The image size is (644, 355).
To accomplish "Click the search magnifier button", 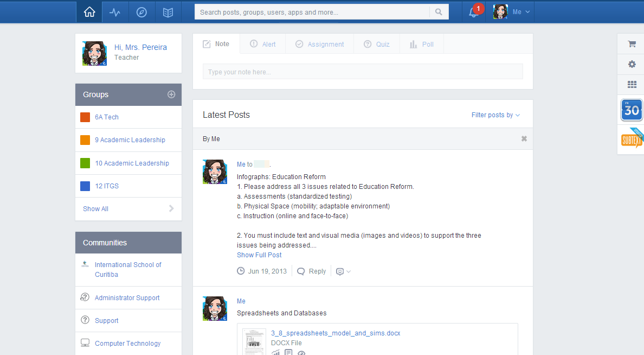I will click(x=439, y=12).
